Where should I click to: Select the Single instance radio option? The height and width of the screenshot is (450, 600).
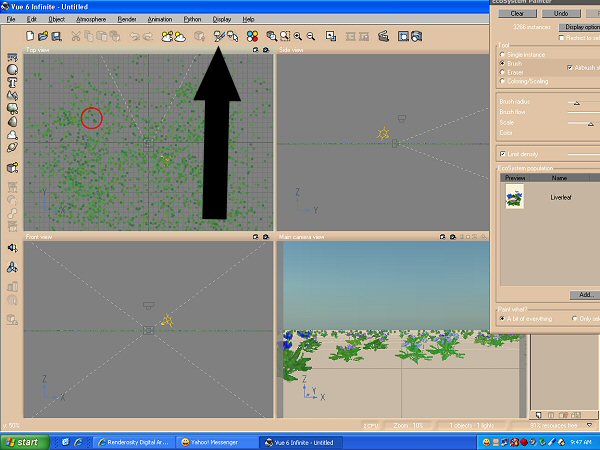(x=502, y=55)
